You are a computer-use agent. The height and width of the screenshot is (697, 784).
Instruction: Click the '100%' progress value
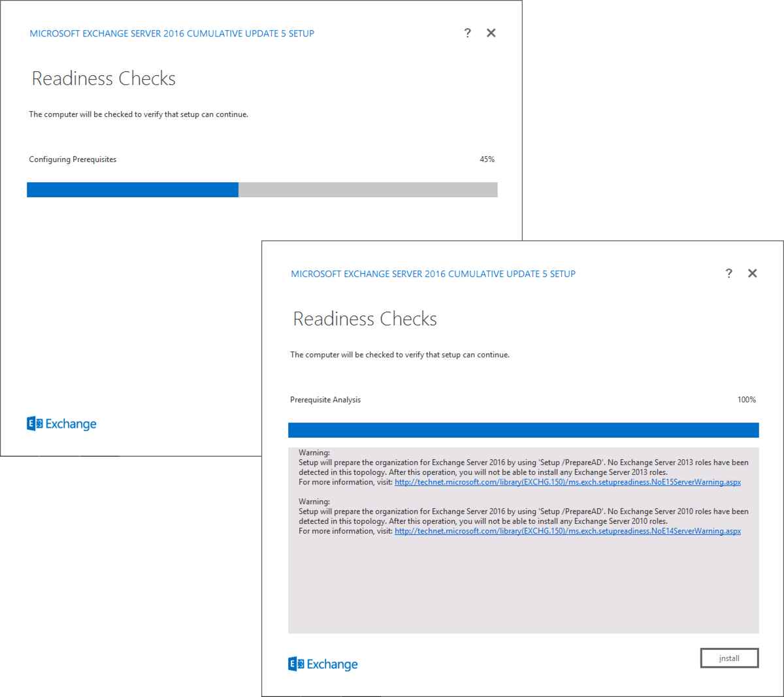(x=747, y=400)
